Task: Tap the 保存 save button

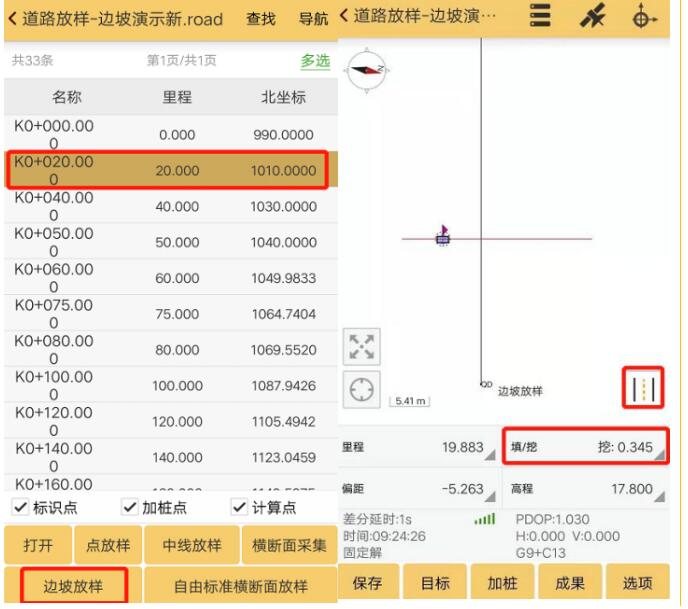Action: tap(368, 583)
